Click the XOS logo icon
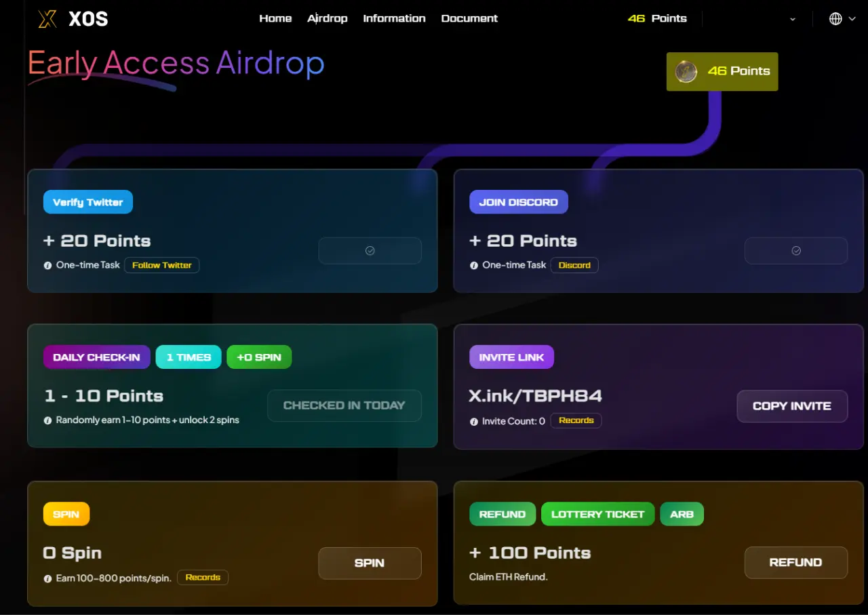868x615 pixels. pyautogui.click(x=47, y=18)
